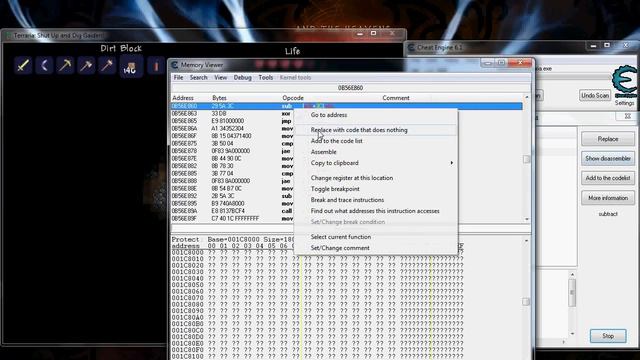
Task: Click the Replace button in Cheat Engine
Action: [x=608, y=139]
